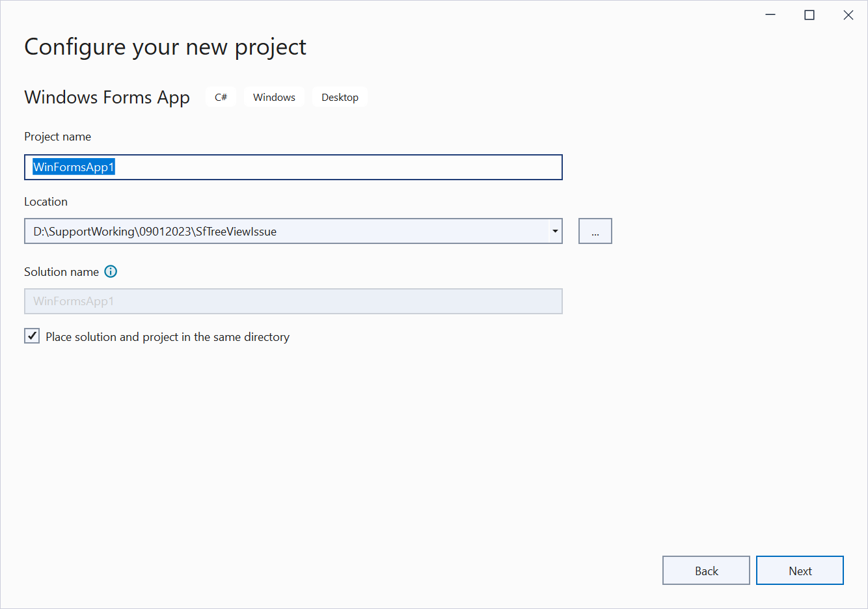Go back to template selection with Back
This screenshot has height=609, width=868.
706,570
